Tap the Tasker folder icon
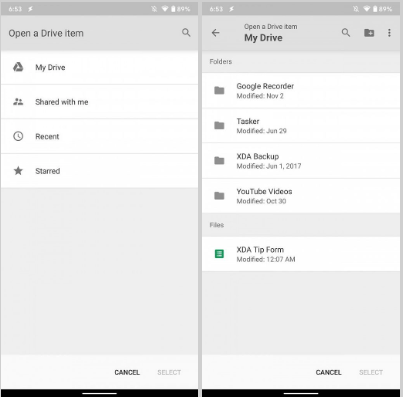 click(x=219, y=125)
